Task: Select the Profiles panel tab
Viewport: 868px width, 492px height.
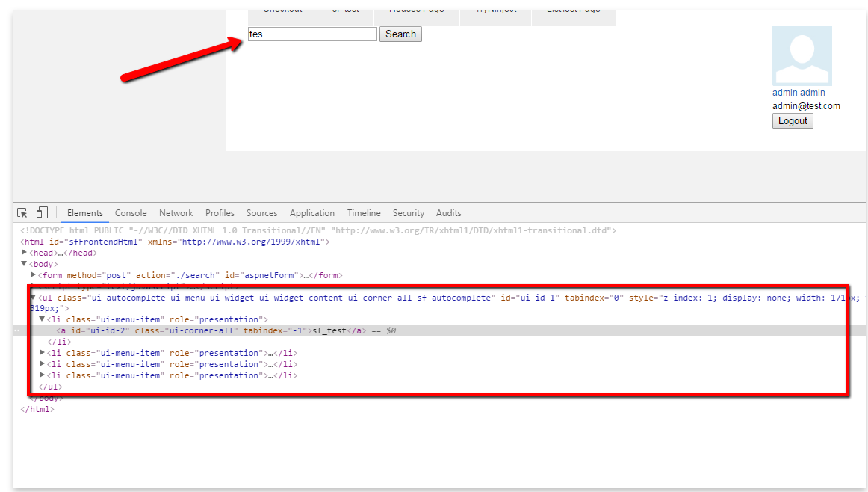Action: [220, 212]
